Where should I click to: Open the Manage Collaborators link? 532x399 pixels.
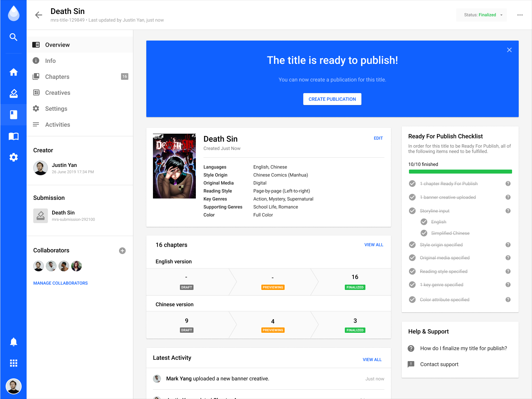click(61, 283)
